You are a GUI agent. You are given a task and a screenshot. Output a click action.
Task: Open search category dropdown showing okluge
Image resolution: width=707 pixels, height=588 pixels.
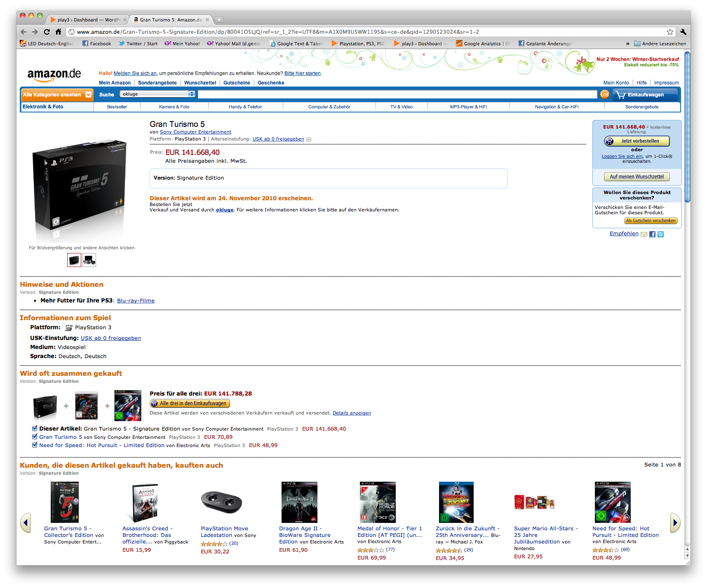click(x=157, y=94)
